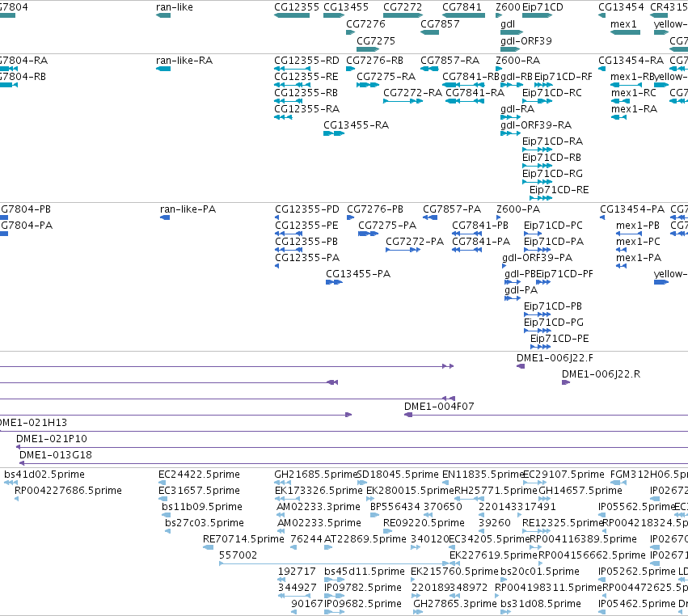
Task: Click the CG7275-RA transcript label
Action: click(386, 77)
